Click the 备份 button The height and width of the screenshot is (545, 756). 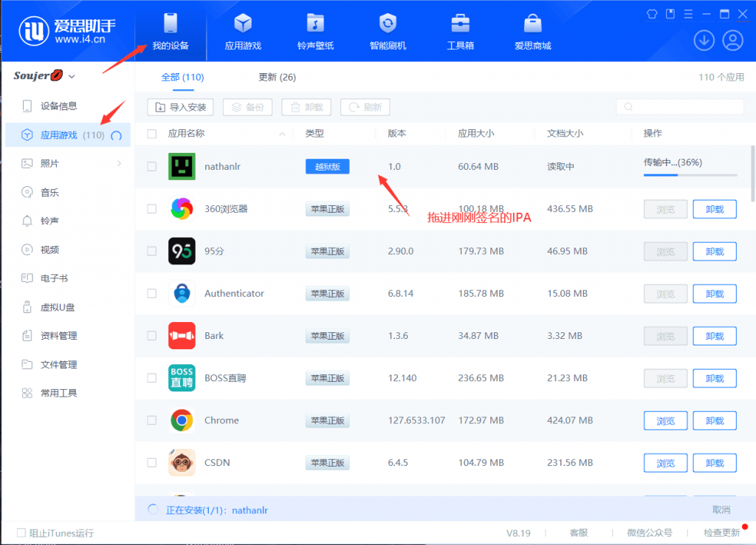pos(247,107)
